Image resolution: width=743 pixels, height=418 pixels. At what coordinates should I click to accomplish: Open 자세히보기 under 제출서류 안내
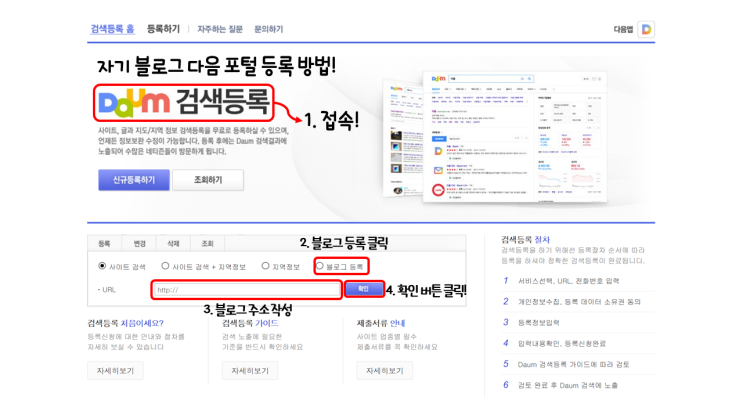384,371
